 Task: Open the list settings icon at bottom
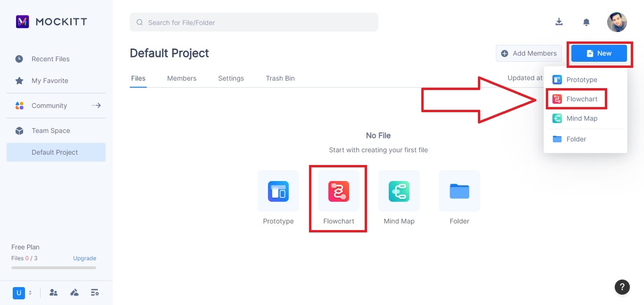tap(95, 293)
